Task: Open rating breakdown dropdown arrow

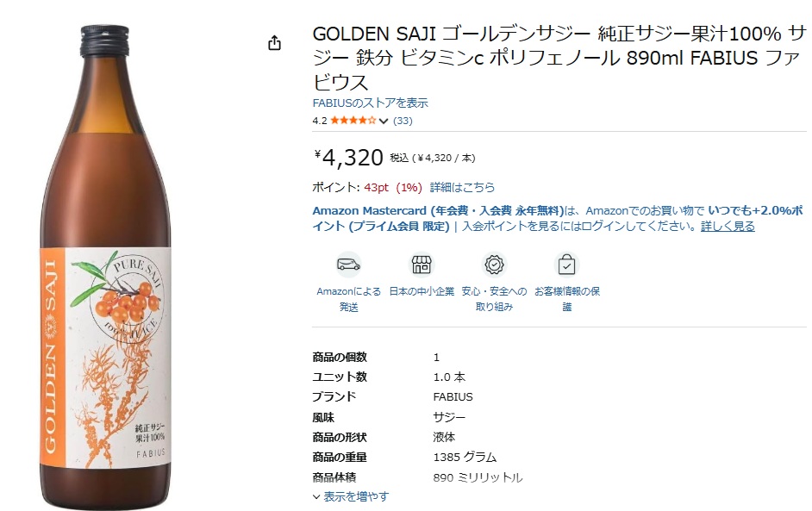Action: pyautogui.click(x=384, y=122)
